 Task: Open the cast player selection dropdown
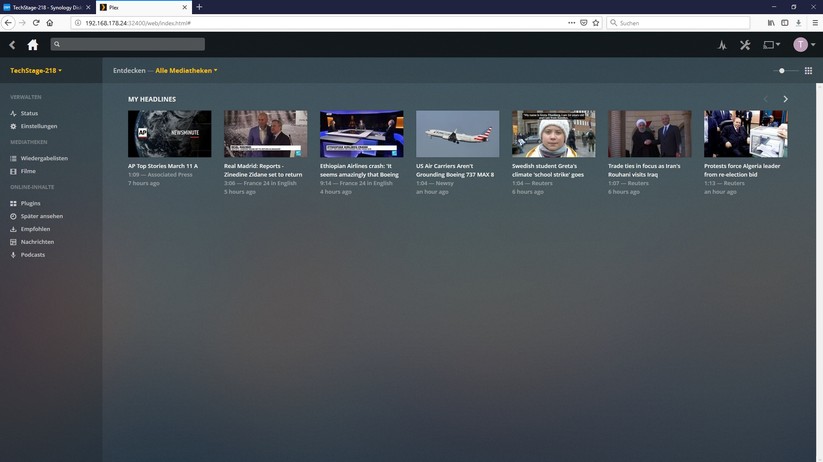(x=771, y=45)
